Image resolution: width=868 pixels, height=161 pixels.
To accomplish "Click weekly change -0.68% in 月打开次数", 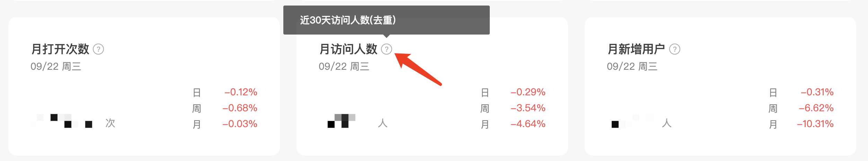I will [240, 108].
